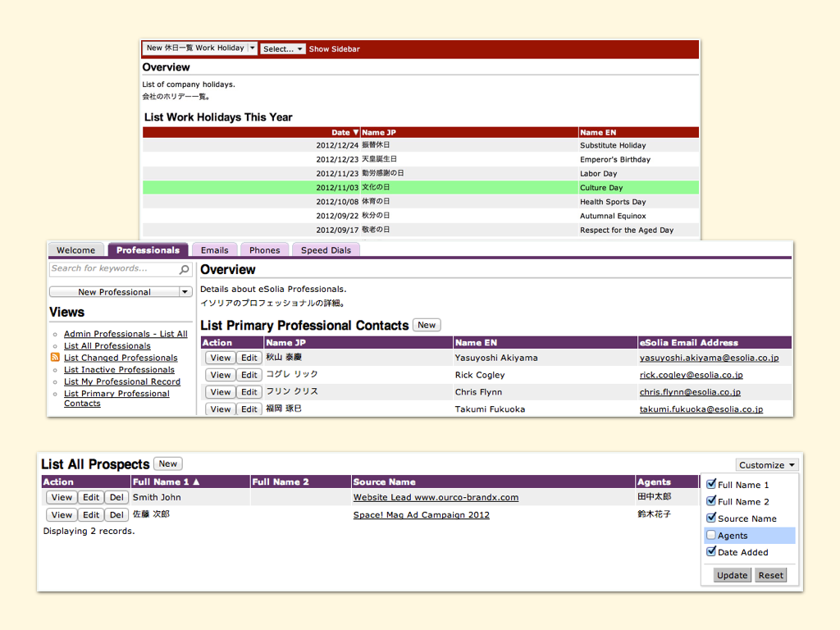Screen dimensions: 840x630
Task: Uncheck the Full Name 1 checkbox
Action: pos(711,484)
